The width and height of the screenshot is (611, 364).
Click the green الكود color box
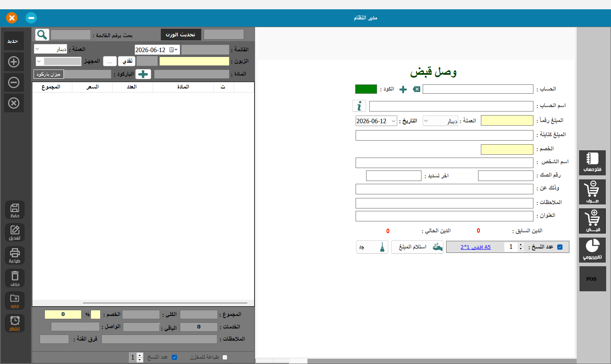click(x=366, y=89)
